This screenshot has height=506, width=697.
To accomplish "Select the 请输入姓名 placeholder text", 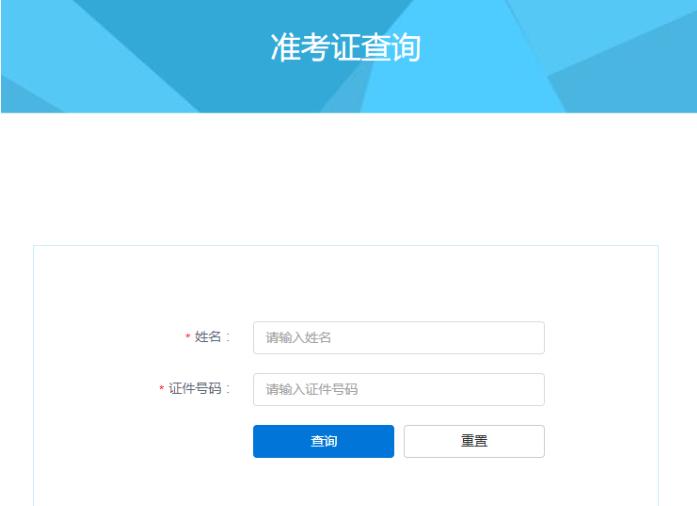I will [x=298, y=338].
